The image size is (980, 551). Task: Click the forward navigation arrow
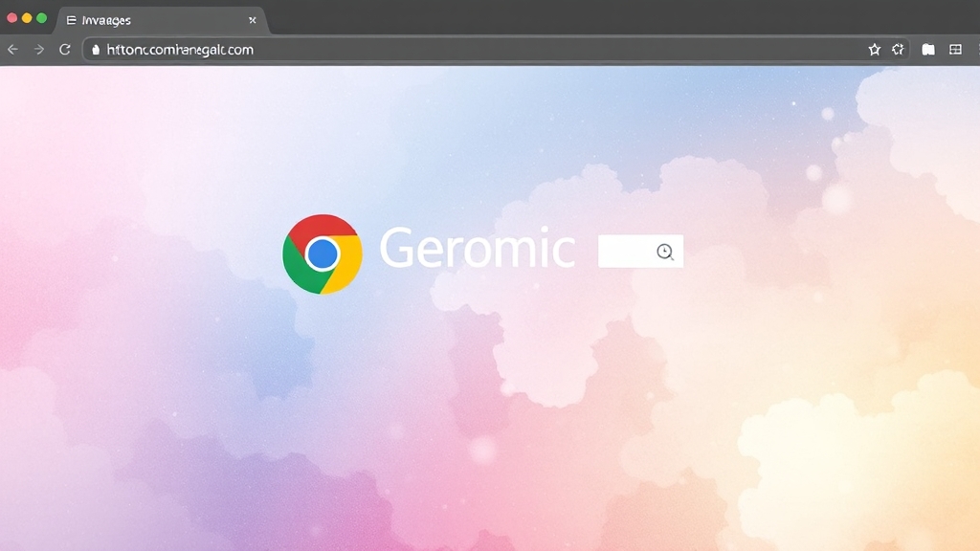coord(39,50)
